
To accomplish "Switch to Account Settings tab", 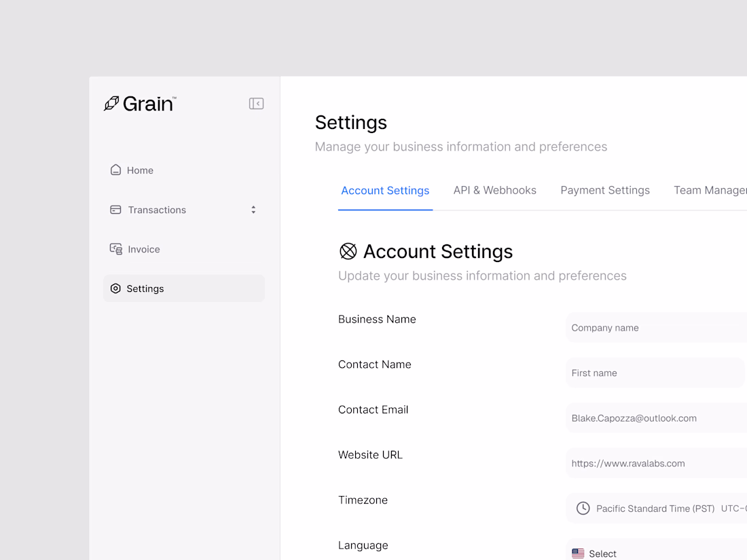I will tap(385, 191).
